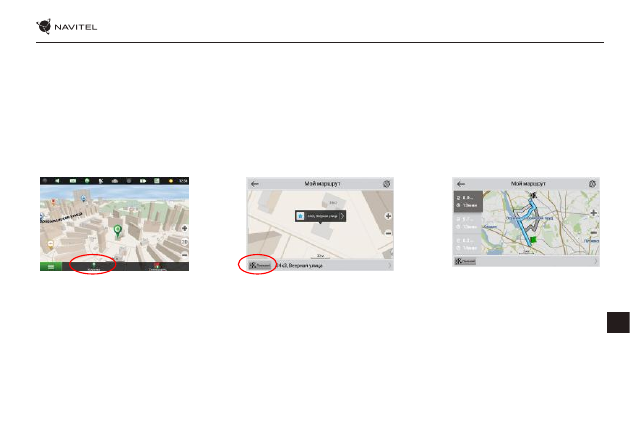Tap the circled cursor button on the 3D map
This screenshot has height=446, width=630.
[x=94, y=266]
